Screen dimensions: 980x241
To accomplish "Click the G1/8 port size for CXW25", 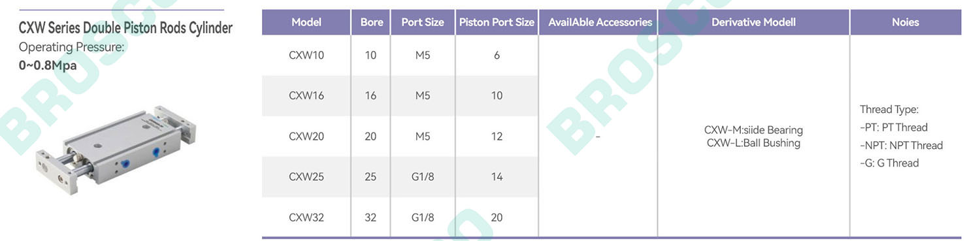I will 423,177.
